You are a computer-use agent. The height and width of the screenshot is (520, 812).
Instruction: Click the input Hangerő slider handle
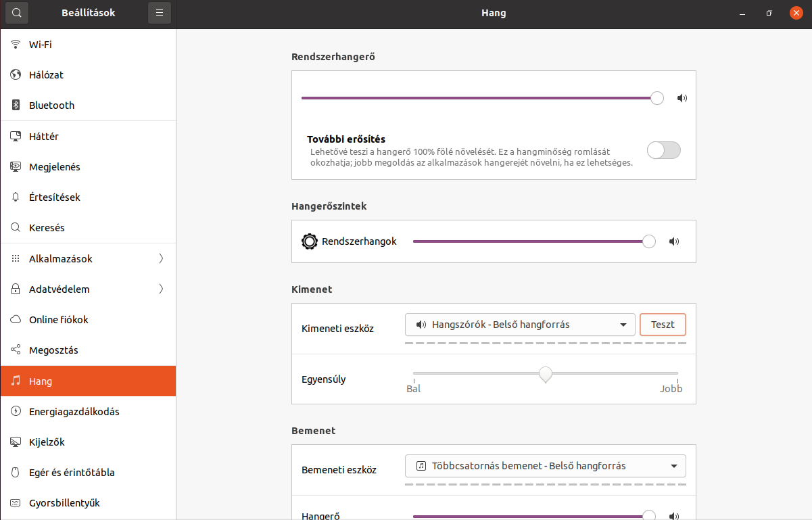click(649, 516)
